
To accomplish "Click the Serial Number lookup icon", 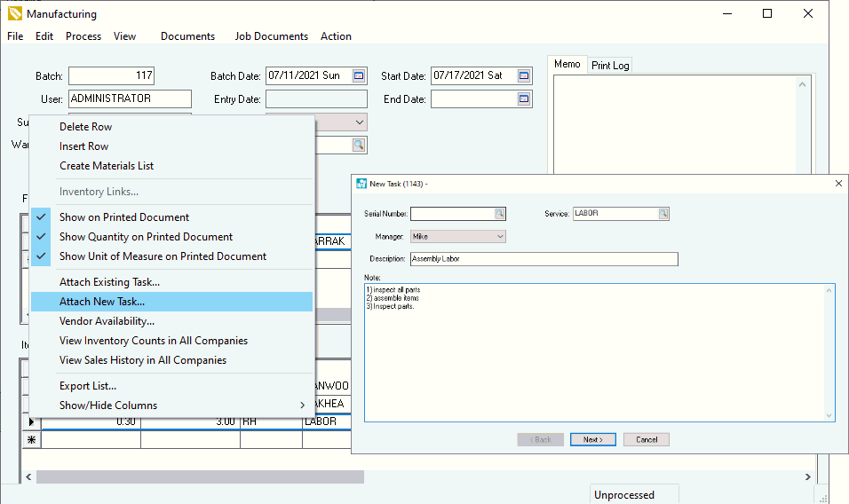I will (500, 214).
